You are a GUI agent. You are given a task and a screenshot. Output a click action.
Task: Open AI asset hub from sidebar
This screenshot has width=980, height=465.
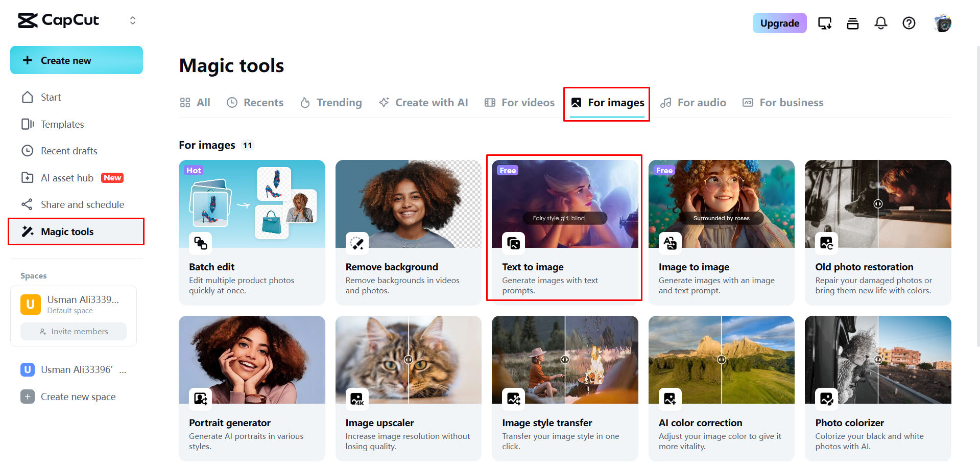(x=67, y=178)
